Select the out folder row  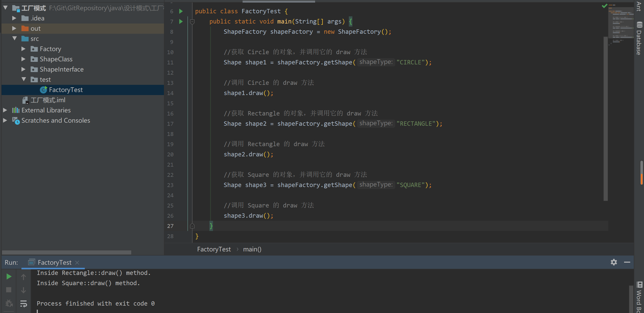83,29
